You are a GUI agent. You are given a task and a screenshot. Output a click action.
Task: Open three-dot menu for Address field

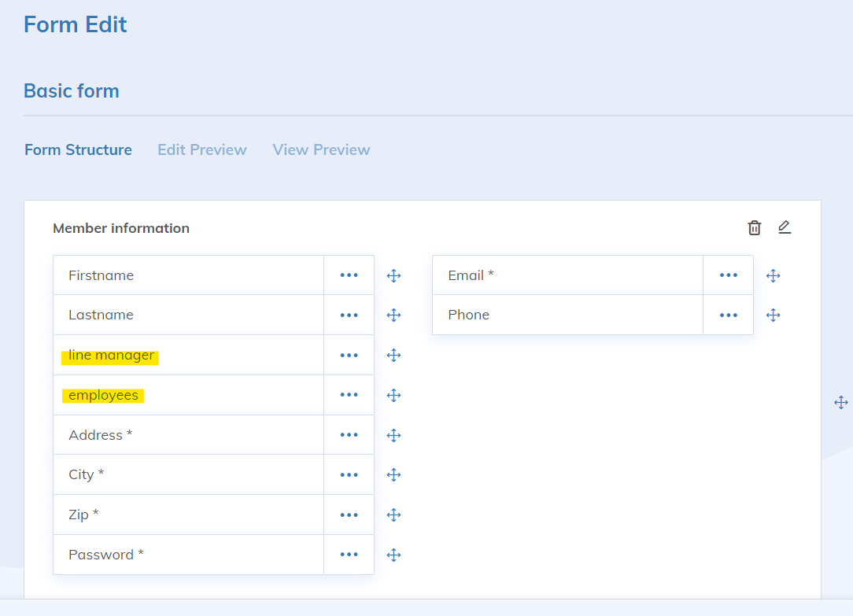349,435
